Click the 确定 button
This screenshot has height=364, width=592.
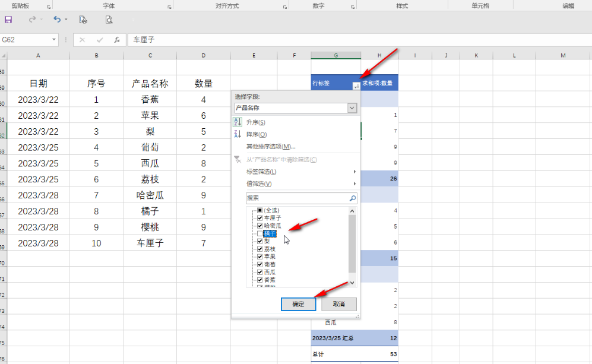298,304
